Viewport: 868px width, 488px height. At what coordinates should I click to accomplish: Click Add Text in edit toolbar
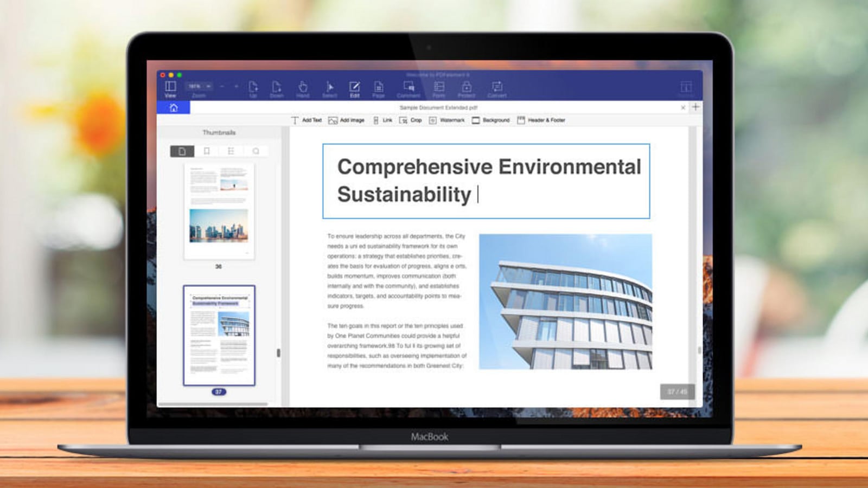point(307,120)
